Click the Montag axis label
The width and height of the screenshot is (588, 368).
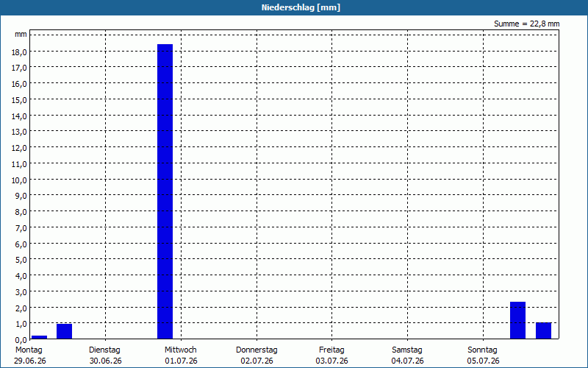point(29,350)
